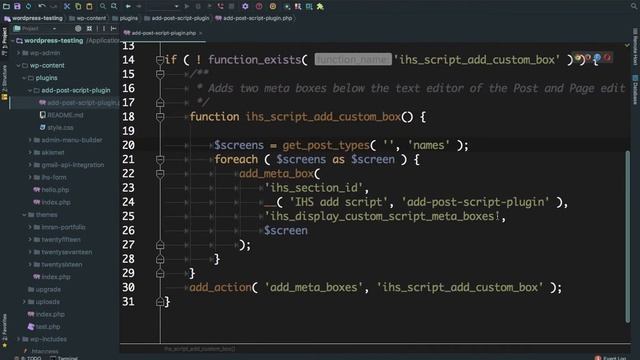Click the Synchronize refresh icon
The width and height of the screenshot is (640, 360).
(28, 6)
